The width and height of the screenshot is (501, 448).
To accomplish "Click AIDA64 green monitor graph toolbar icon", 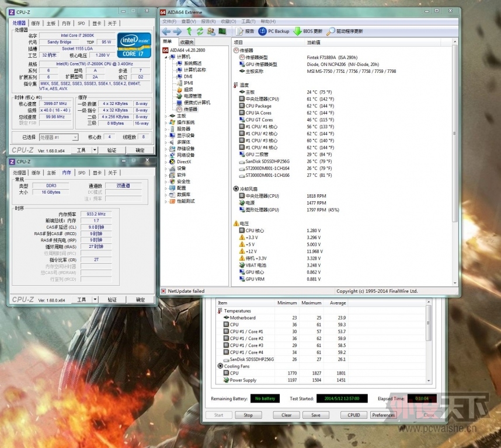I will (222, 32).
